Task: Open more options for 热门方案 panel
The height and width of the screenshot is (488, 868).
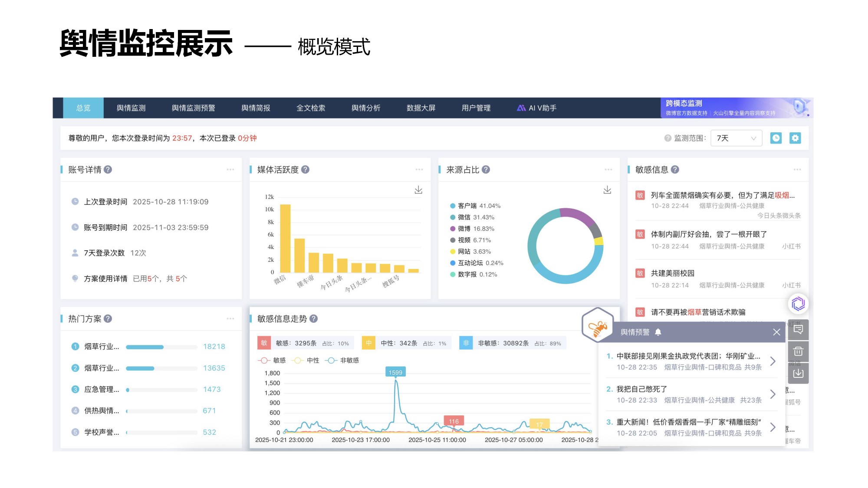Action: [230, 319]
